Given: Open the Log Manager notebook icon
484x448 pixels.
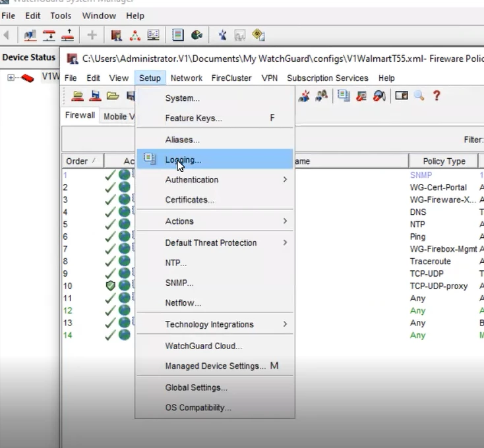Looking at the screenshot, I should [x=178, y=35].
